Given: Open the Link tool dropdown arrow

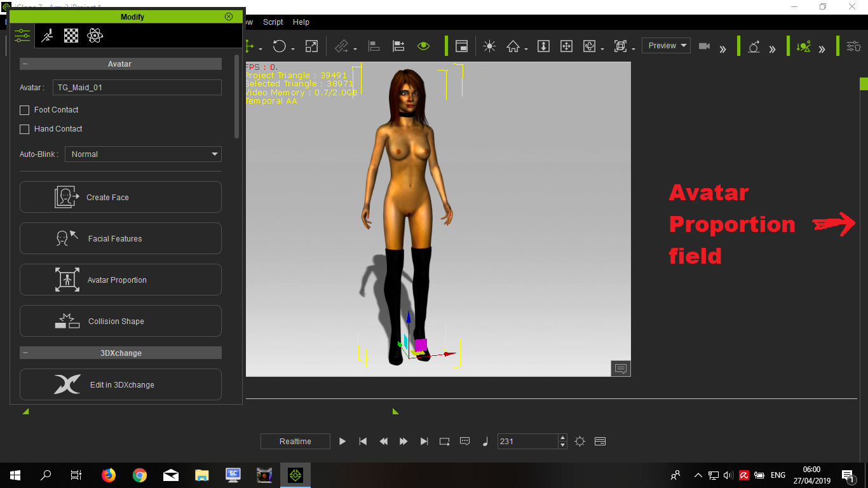Looking at the screenshot, I should click(355, 49).
